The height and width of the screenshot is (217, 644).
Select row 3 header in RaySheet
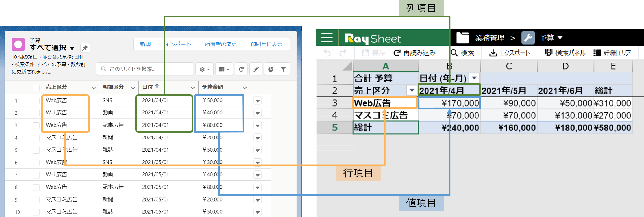pyautogui.click(x=335, y=103)
